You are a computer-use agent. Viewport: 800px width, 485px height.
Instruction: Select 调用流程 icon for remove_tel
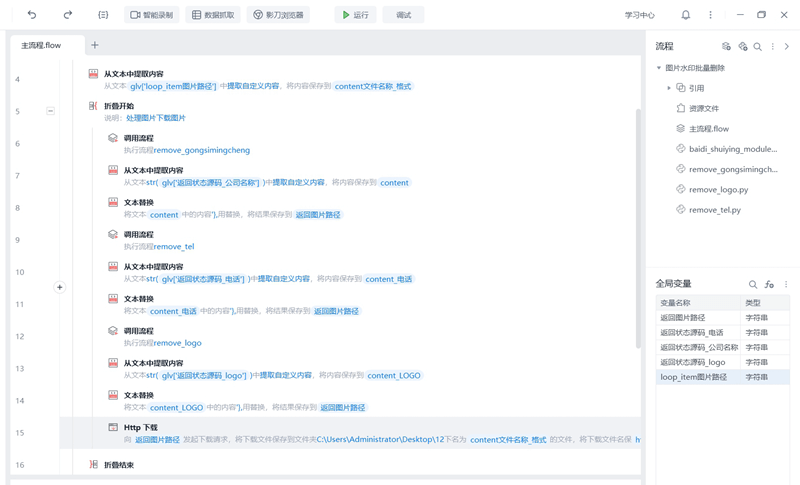[x=113, y=235]
